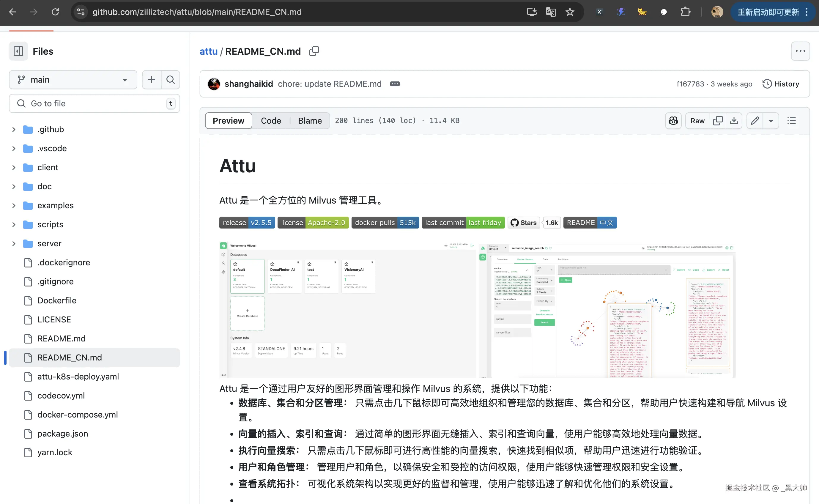Viewport: 819px width, 504px height.
Task: Click the Raw button
Action: pos(697,121)
